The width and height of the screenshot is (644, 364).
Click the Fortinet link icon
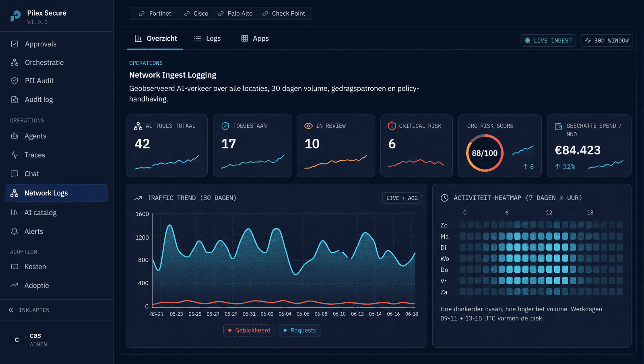(142, 14)
